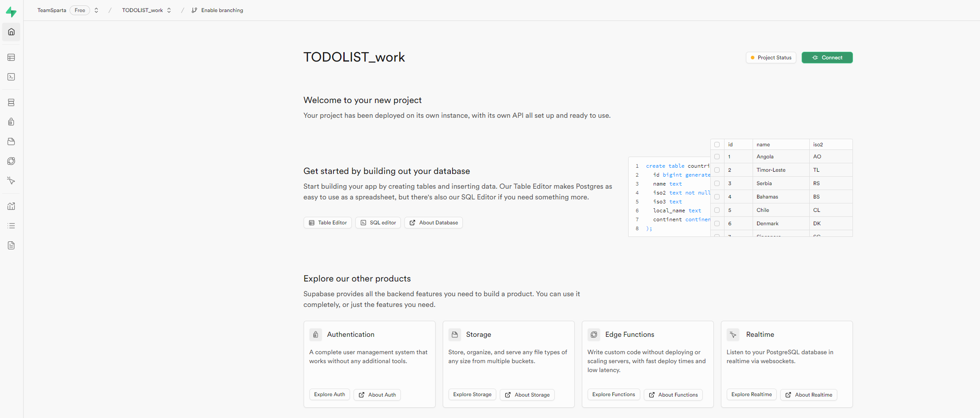
Task: Click the 'Angola' table cell
Action: (x=781, y=157)
